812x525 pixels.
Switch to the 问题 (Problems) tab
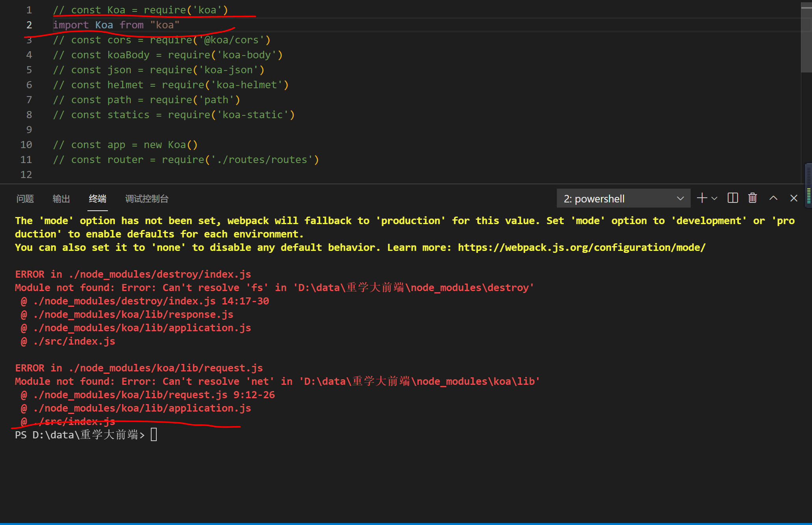pos(25,199)
